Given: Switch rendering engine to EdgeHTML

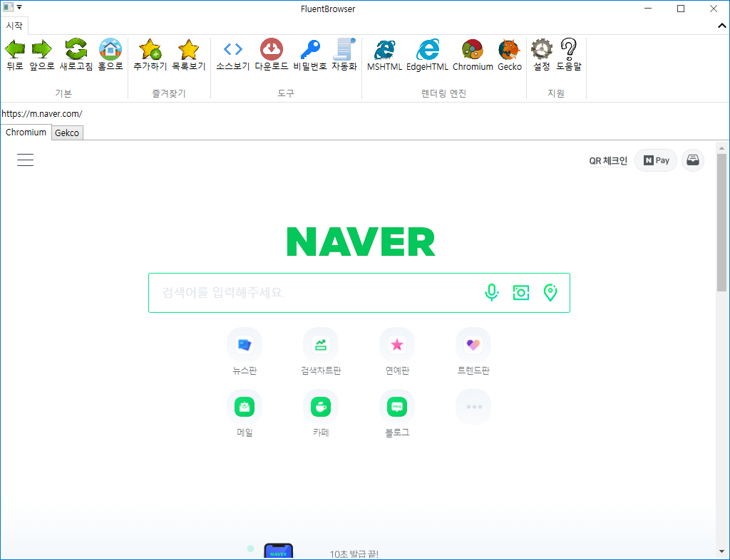Looking at the screenshot, I should [428, 54].
